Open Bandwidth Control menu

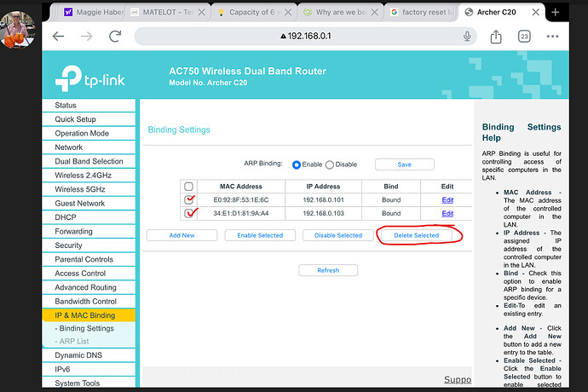(89, 301)
